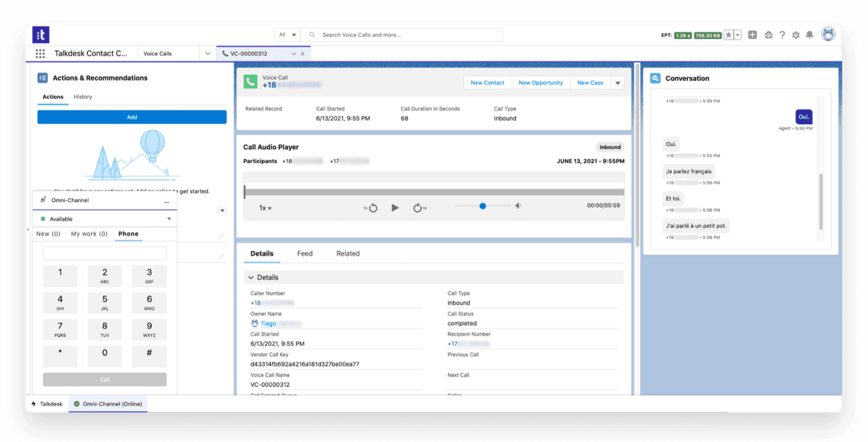Adjust the volume slider
Screen dimensions: 868x442
click(x=483, y=206)
